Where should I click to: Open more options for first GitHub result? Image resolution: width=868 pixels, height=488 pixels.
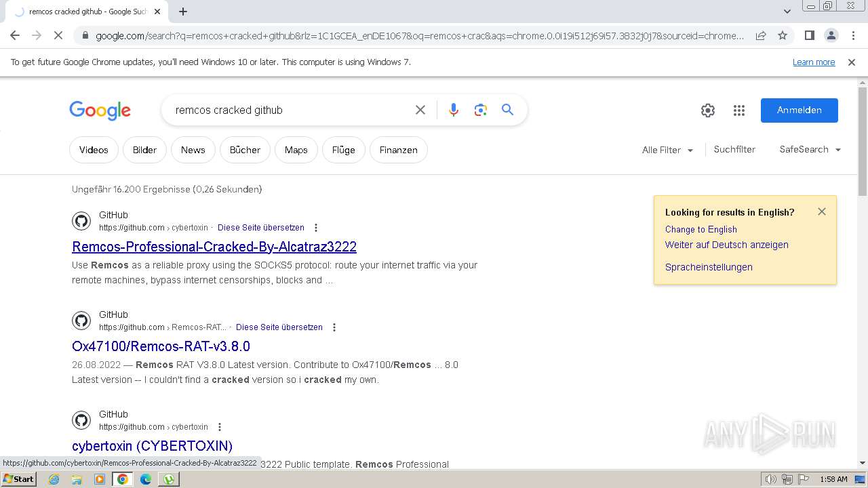(315, 228)
